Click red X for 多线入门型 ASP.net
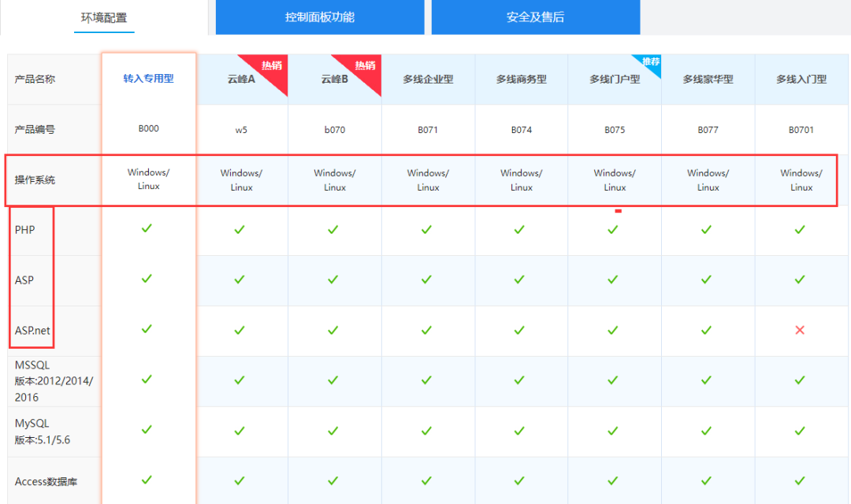Viewport: 851px width, 504px height. click(x=800, y=331)
